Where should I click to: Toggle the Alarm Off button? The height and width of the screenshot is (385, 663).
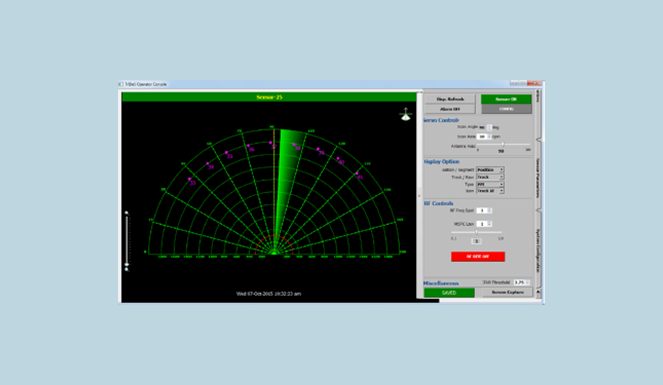click(x=450, y=109)
